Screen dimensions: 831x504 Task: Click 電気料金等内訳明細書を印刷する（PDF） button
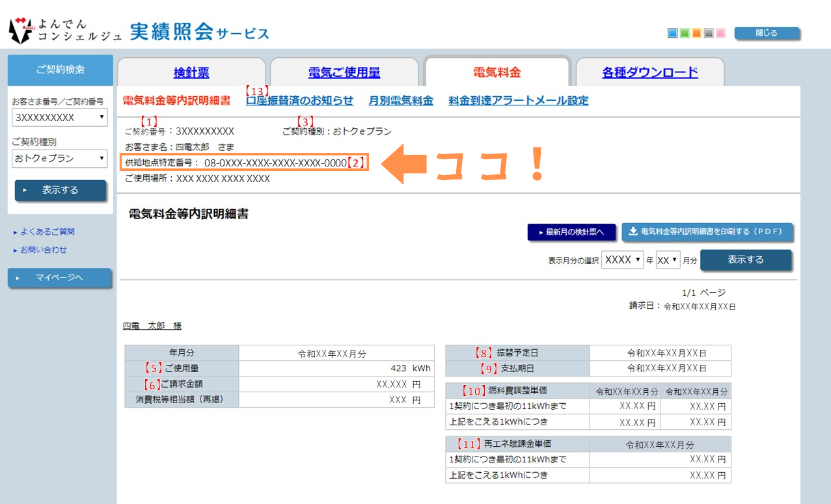tap(707, 232)
